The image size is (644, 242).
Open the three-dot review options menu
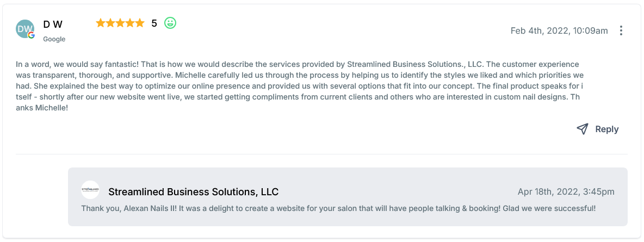[x=621, y=31]
